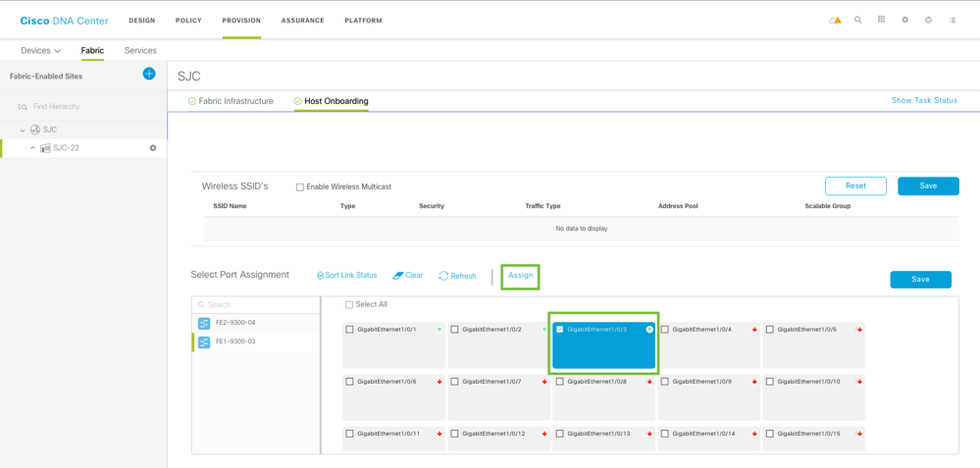Open the ASSURANCE menu

[x=302, y=21]
